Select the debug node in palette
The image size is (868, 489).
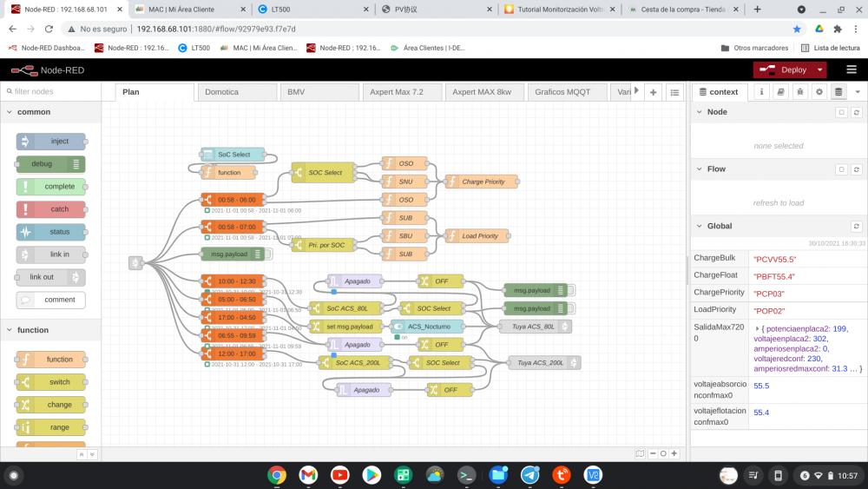[51, 164]
